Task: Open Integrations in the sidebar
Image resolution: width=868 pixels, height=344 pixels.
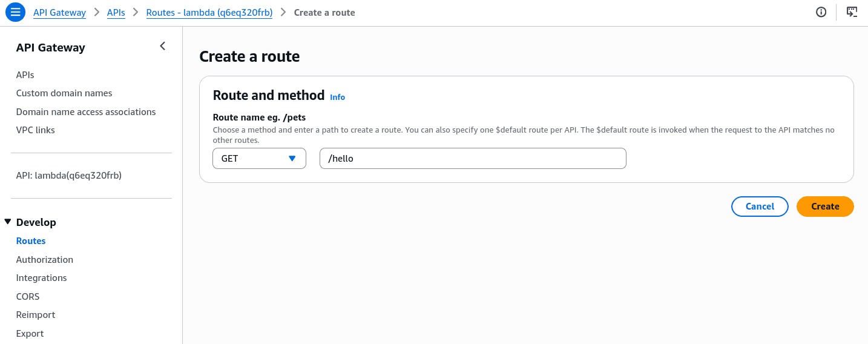Action: tap(42, 278)
